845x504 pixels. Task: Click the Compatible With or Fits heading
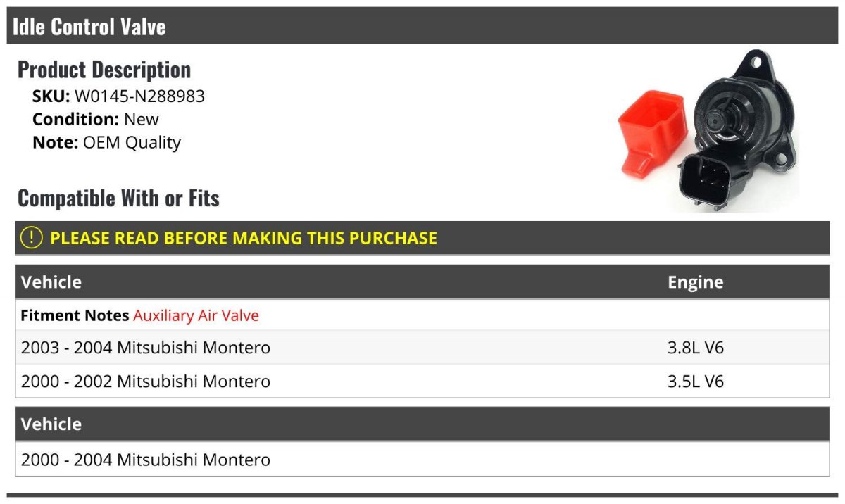coord(118,199)
